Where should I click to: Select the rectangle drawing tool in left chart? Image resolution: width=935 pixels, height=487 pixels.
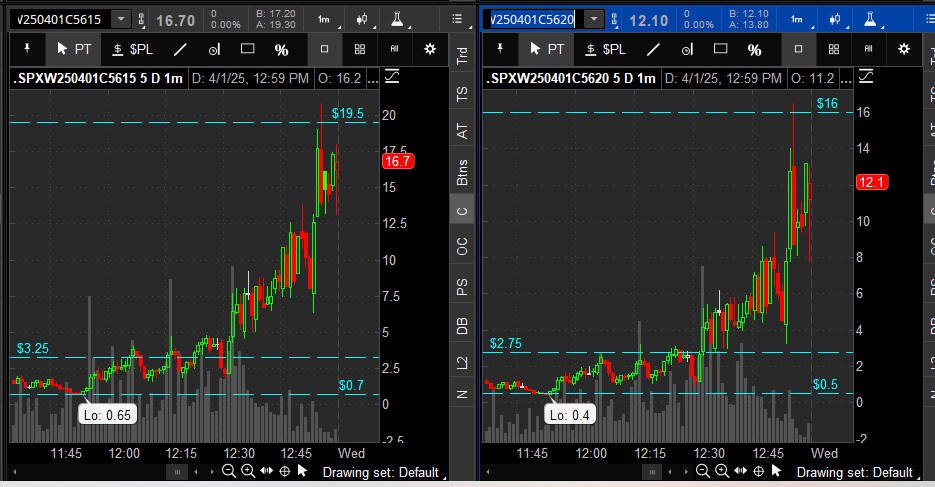tap(247, 49)
